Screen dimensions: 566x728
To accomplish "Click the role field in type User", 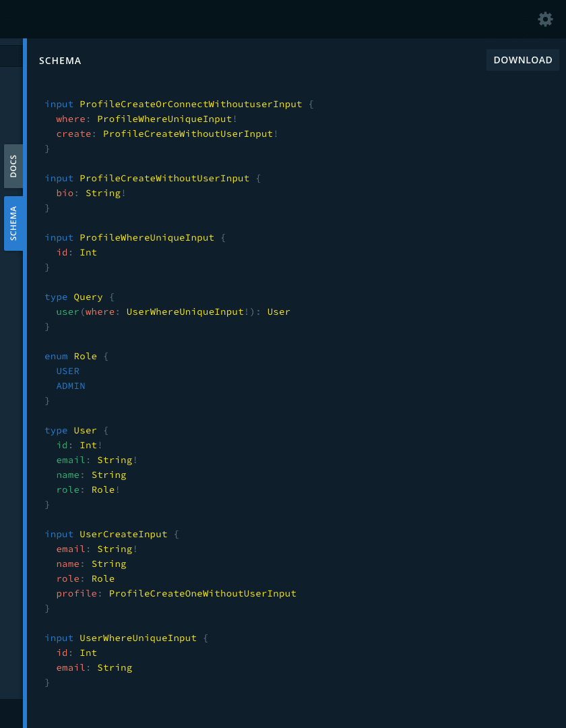I will 67,489.
